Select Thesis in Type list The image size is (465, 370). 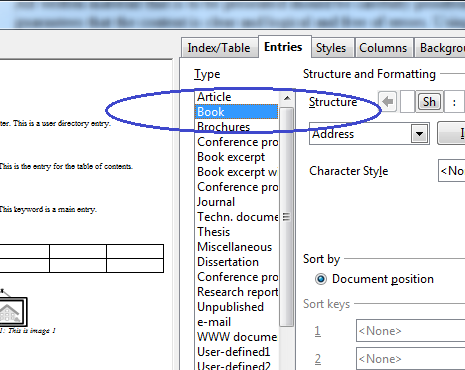click(x=236, y=232)
